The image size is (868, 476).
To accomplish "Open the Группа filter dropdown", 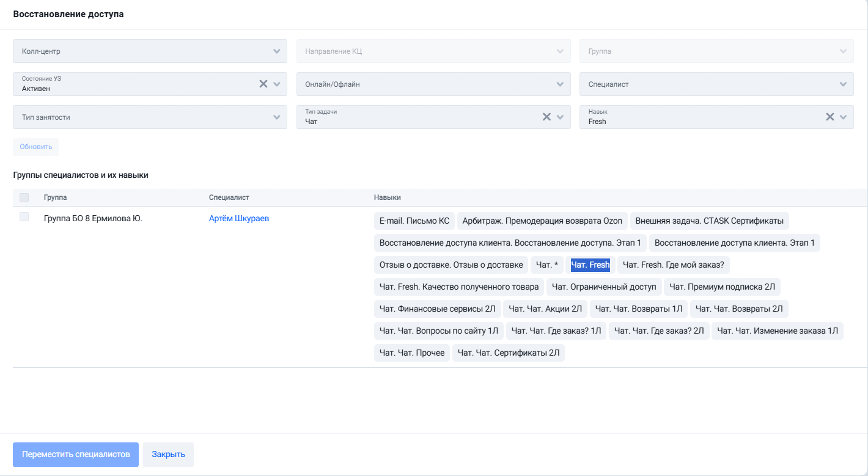I will point(716,51).
